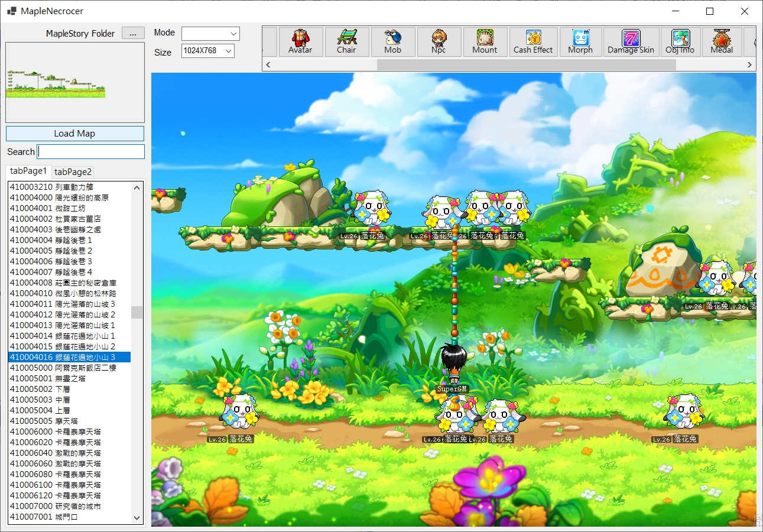The height and width of the screenshot is (532, 763).
Task: Focus the Search input field
Action: [x=91, y=152]
